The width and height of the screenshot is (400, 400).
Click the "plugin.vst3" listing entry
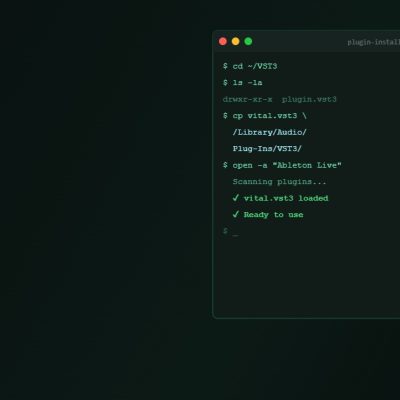309,99
